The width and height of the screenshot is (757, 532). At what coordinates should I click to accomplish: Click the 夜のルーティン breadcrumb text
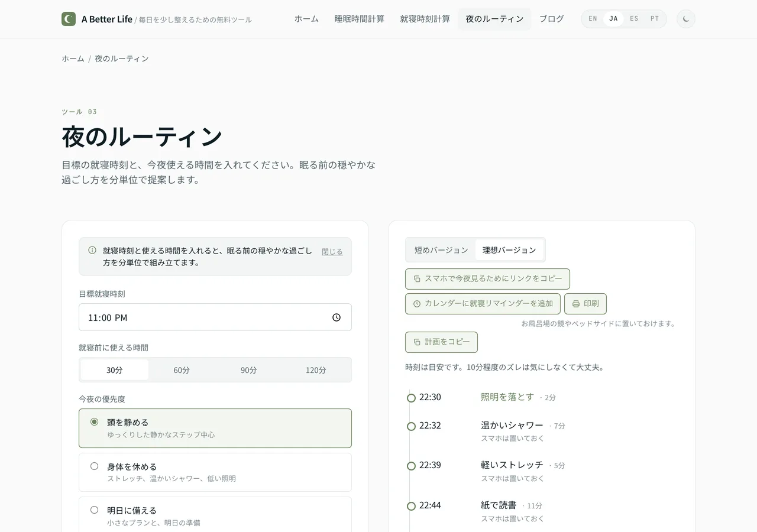pyautogui.click(x=122, y=59)
